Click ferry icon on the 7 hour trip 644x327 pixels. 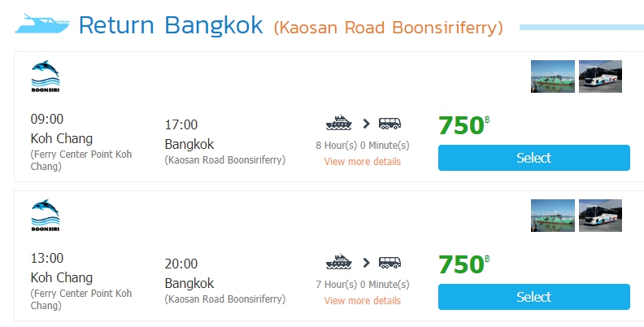tap(339, 263)
